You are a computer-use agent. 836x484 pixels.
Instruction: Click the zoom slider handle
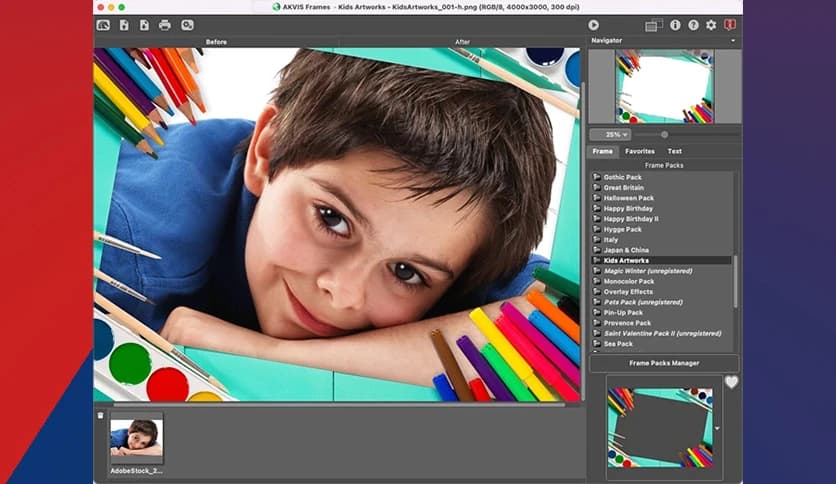click(664, 134)
